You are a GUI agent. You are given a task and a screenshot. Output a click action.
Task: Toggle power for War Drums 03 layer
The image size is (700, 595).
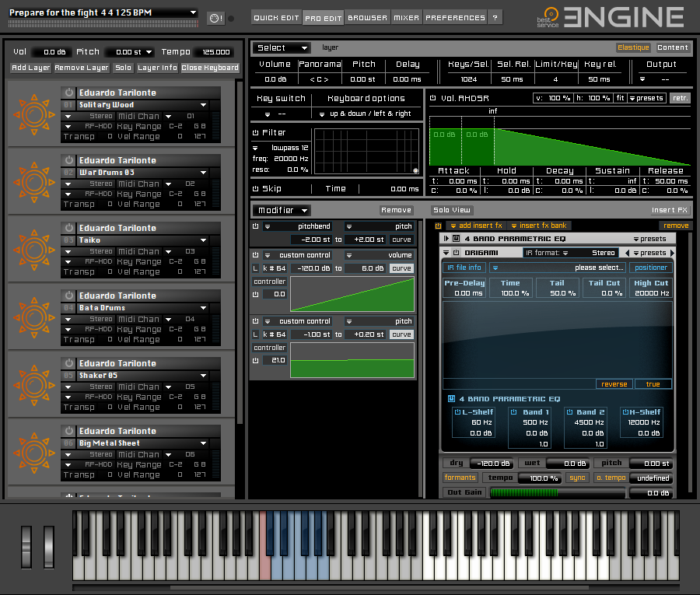click(68, 159)
